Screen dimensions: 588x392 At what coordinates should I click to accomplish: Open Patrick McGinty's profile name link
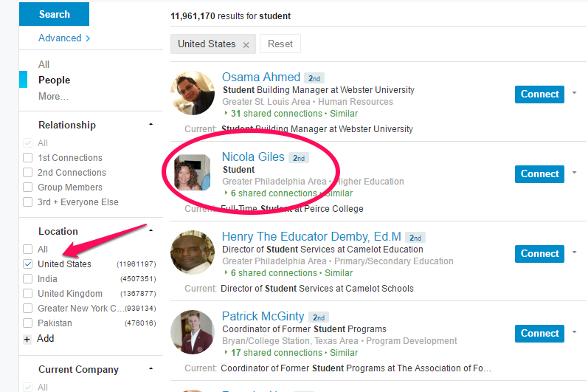(263, 316)
